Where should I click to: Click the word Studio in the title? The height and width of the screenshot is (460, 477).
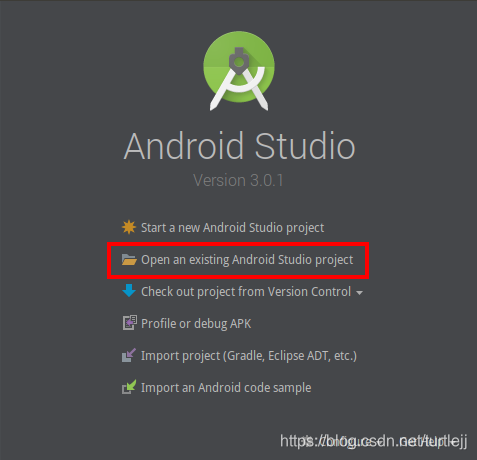coord(305,146)
